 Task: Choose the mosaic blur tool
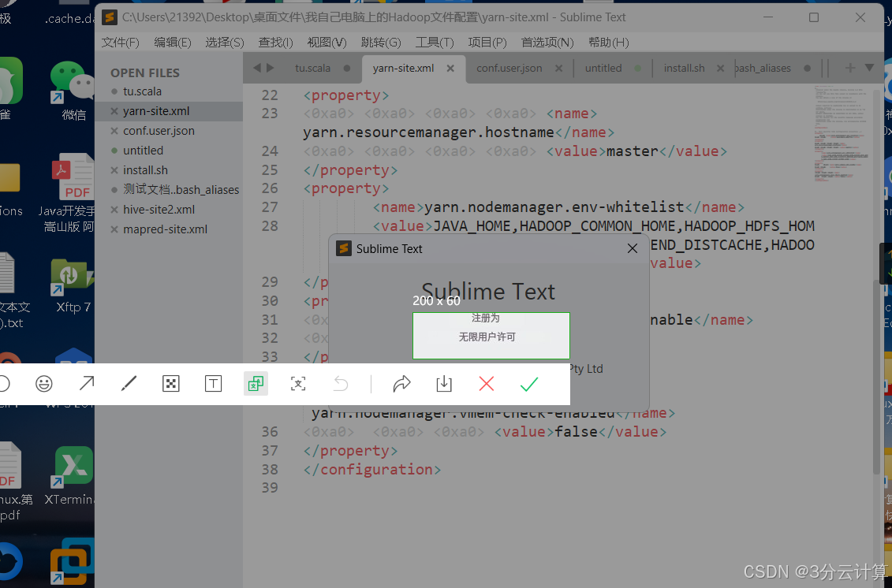pos(170,384)
